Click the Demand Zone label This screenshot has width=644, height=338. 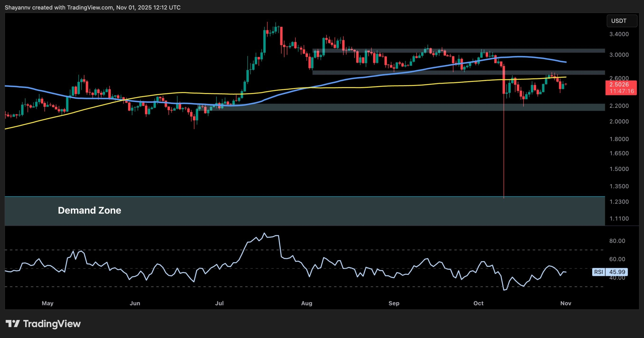[x=90, y=210]
